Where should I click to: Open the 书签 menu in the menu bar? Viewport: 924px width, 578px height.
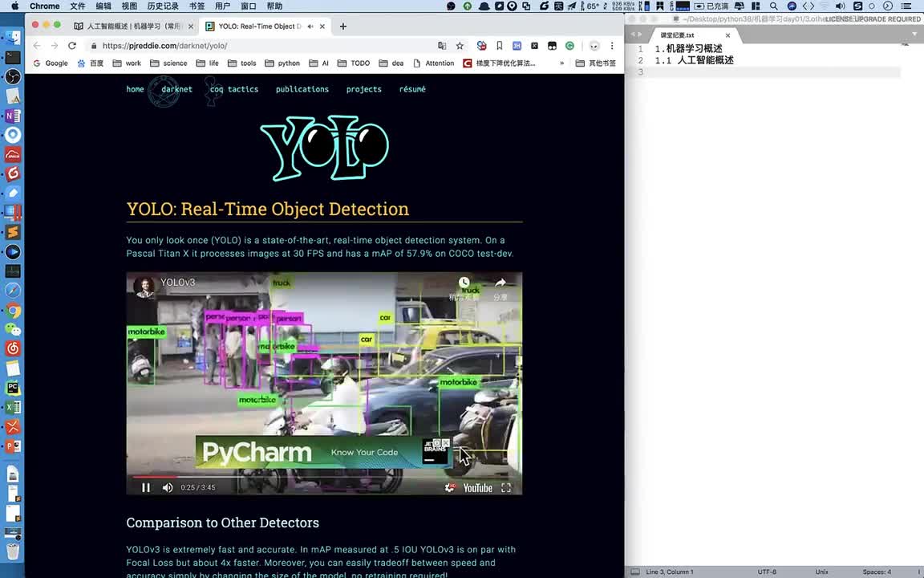coord(197,6)
